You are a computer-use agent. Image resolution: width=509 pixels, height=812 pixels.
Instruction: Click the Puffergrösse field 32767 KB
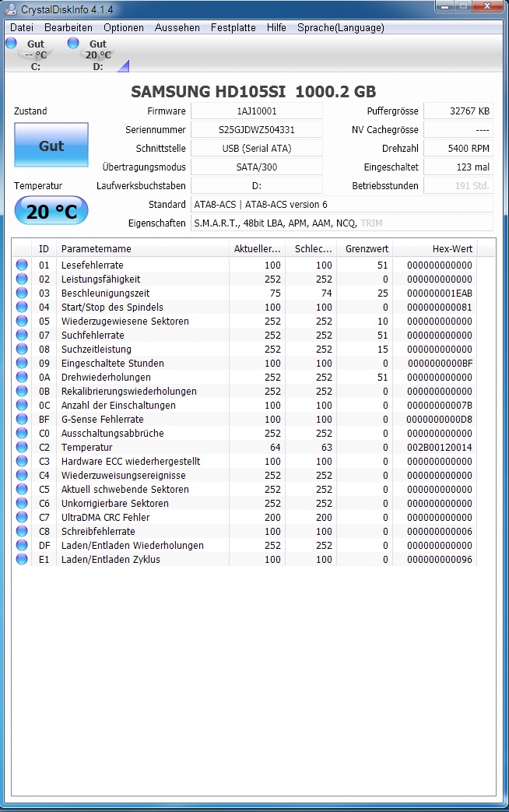click(458, 111)
